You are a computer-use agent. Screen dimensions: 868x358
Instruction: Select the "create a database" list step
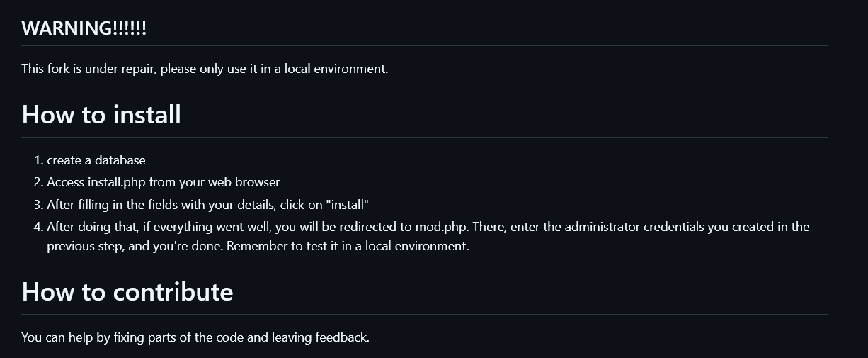96,160
